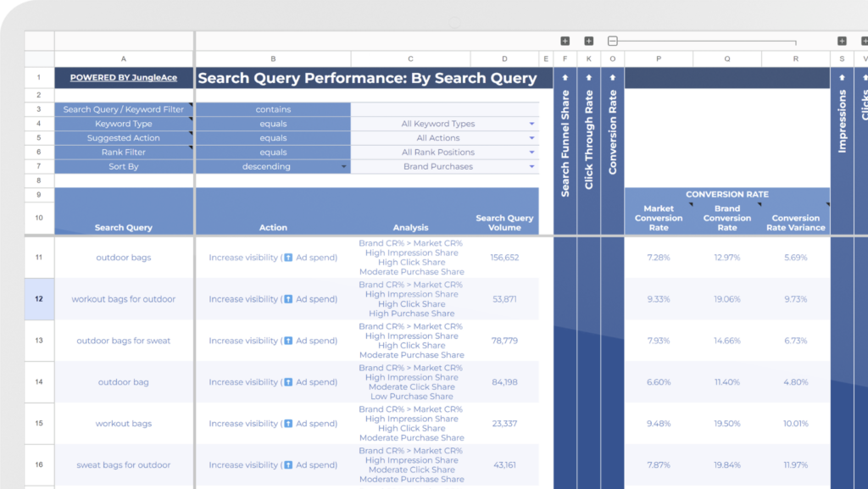The image size is (868, 489).
Task: Click ad spend arrow icon for sweat bags for outdoor
Action: pyautogui.click(x=288, y=464)
